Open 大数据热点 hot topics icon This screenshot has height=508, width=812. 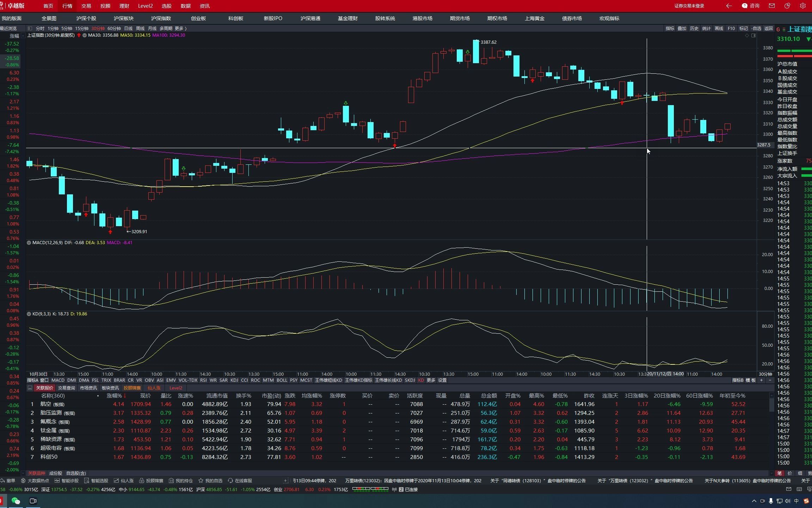[35, 480]
